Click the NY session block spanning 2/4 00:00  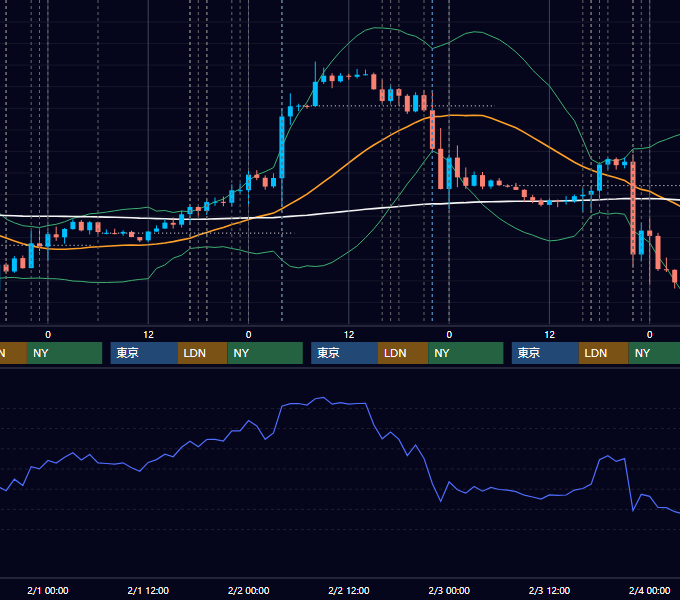point(654,353)
